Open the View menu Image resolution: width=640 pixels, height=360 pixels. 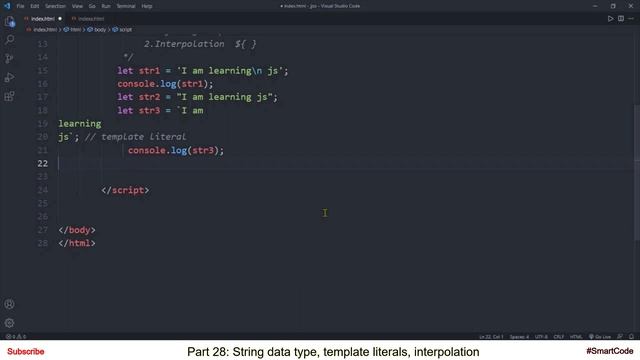point(77,6)
